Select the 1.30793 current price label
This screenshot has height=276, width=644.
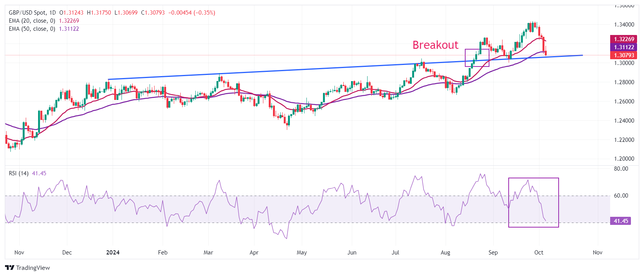[x=624, y=55]
